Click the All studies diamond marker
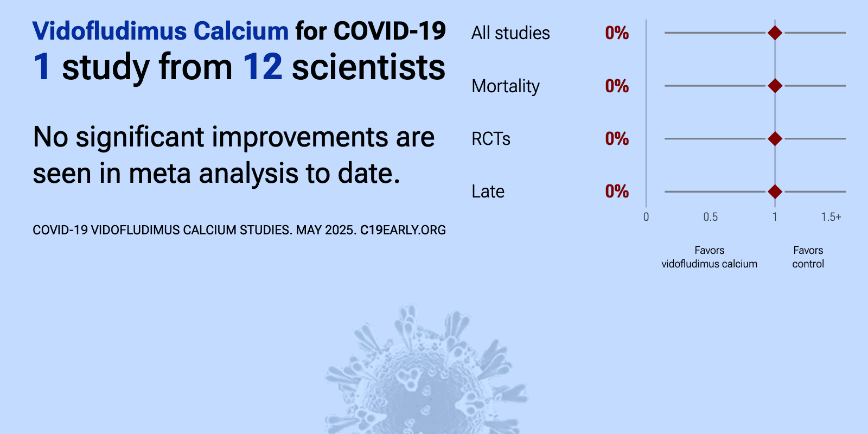The height and width of the screenshot is (434, 868). (775, 33)
